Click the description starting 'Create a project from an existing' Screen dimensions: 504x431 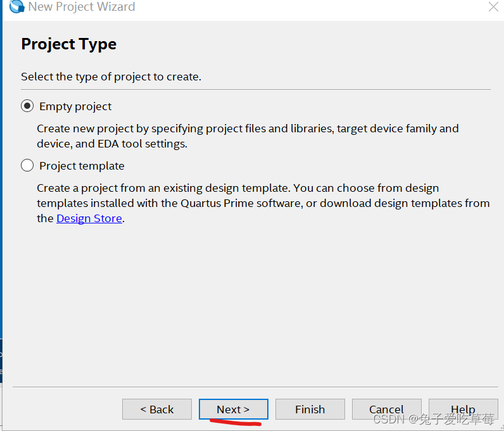263,203
